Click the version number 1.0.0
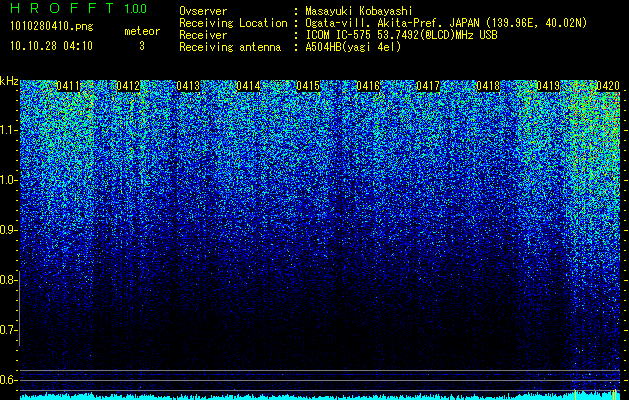 pyautogui.click(x=135, y=8)
